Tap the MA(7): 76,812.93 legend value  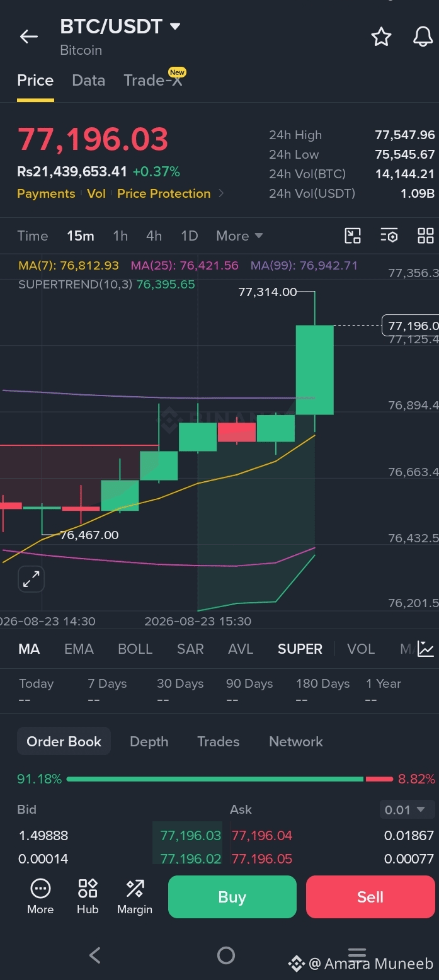click(x=69, y=265)
